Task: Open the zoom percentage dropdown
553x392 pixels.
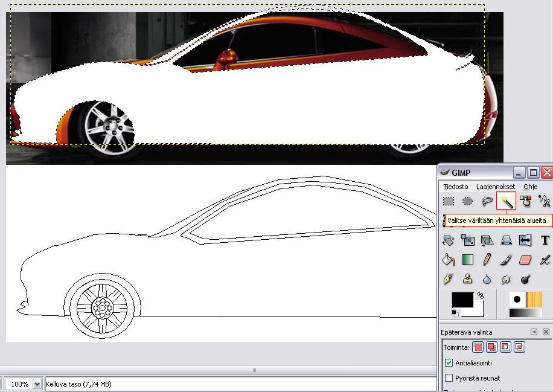Action: click(37, 384)
